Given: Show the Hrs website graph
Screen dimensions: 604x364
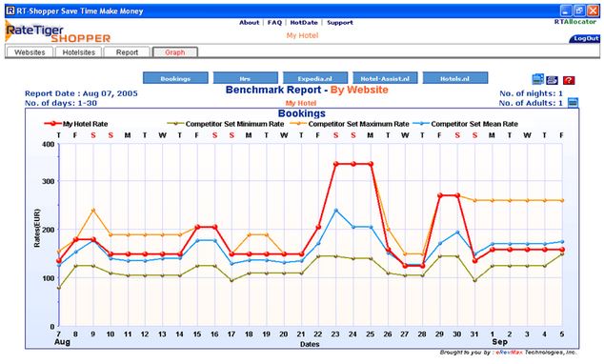Looking at the screenshot, I should tap(246, 78).
